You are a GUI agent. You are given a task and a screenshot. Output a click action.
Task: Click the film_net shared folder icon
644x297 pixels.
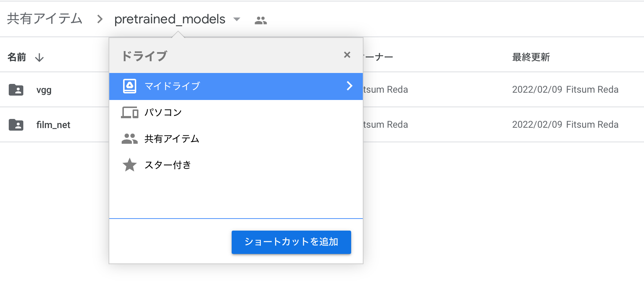tap(16, 125)
